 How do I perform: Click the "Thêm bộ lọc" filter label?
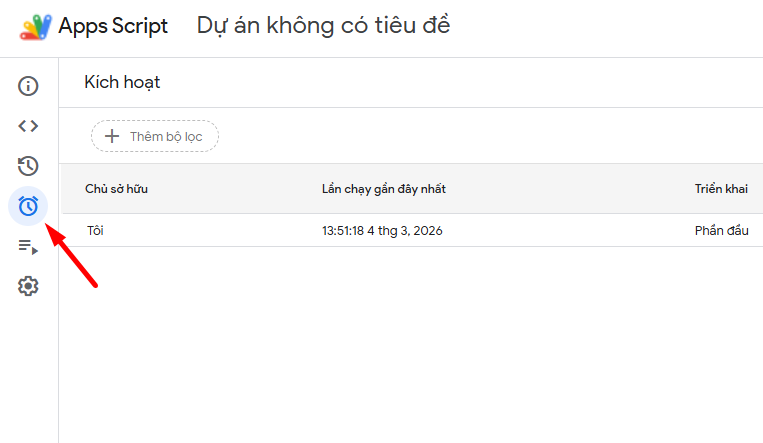pos(167,136)
